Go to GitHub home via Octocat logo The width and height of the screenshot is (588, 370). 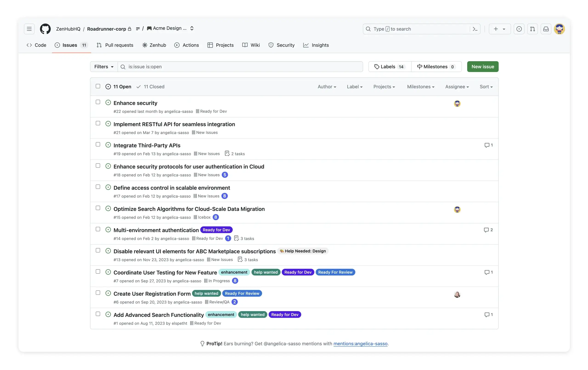pos(45,29)
